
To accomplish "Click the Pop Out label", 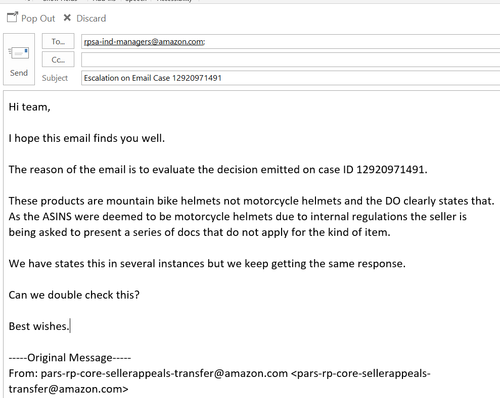I will (38, 18).
